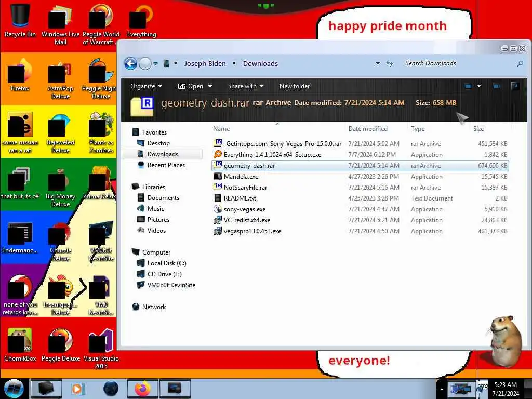Viewport: 532px width, 399px height.
Task: Select Downloads in the navigation pane
Action: point(163,154)
